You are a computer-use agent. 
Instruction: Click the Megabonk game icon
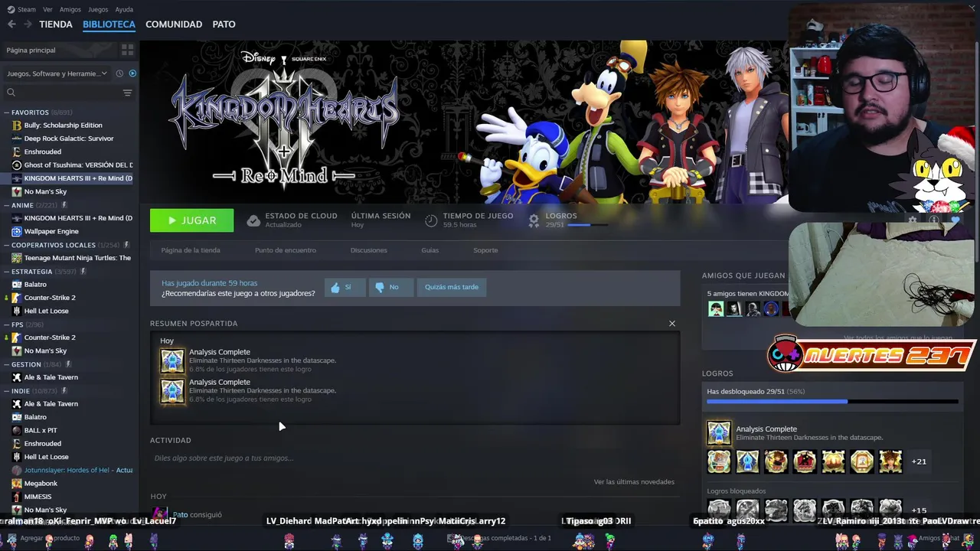pos(17,484)
